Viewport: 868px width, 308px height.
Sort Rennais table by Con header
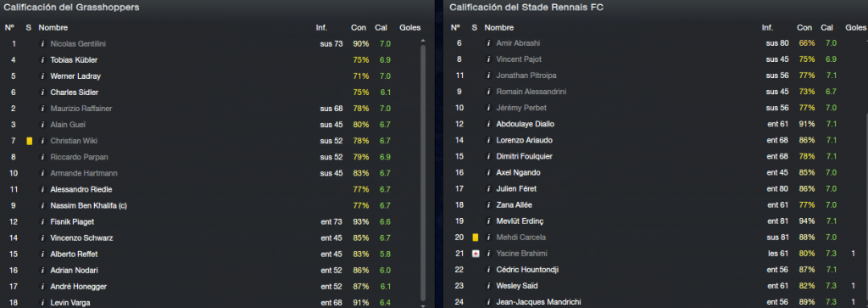[x=804, y=28]
